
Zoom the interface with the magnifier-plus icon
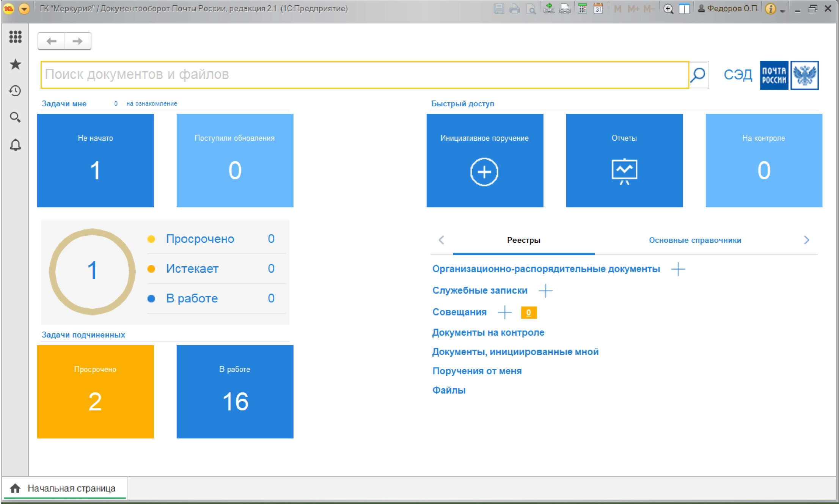669,8
